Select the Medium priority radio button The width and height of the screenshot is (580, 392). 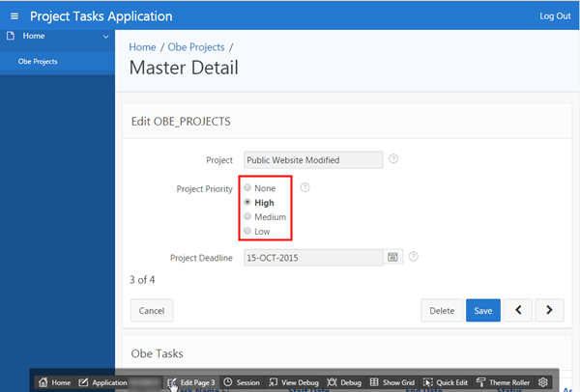[x=248, y=217]
